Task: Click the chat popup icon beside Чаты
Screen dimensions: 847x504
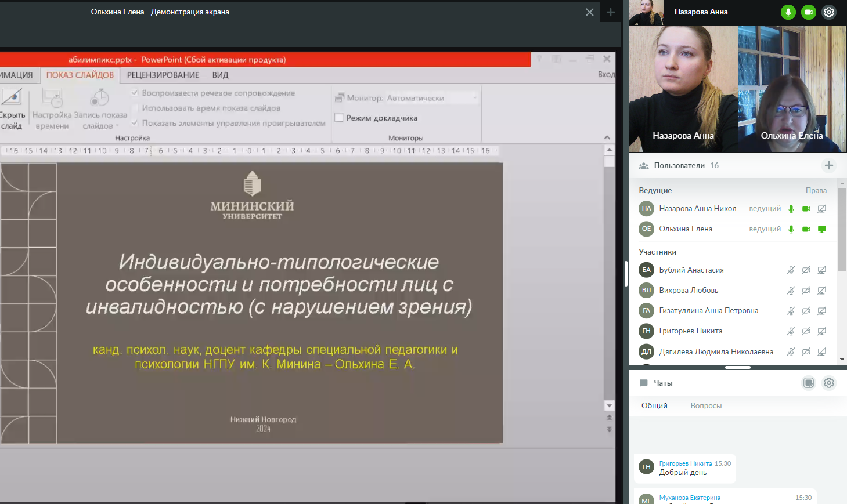Action: [x=808, y=383]
